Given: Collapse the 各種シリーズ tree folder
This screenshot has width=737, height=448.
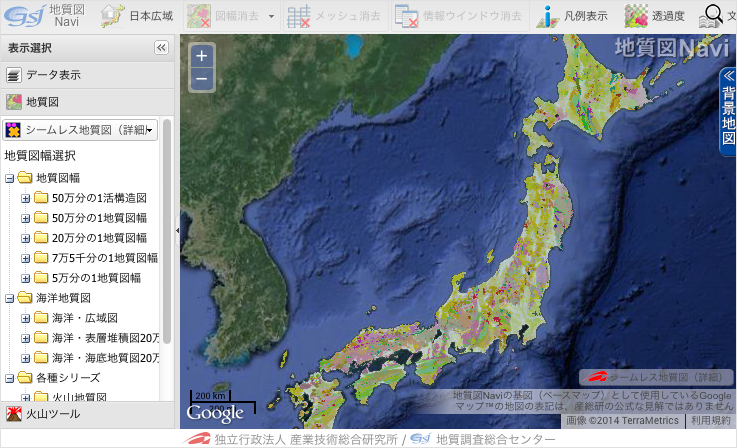Looking at the screenshot, I should click(x=9, y=378).
